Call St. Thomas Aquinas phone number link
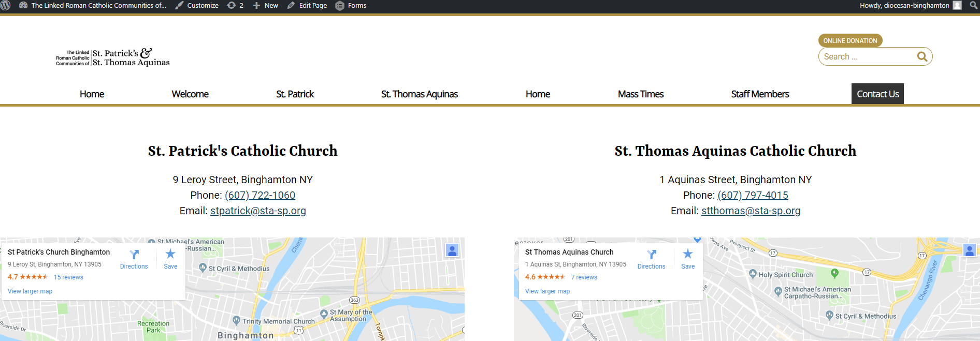The image size is (980, 341). pos(753,196)
